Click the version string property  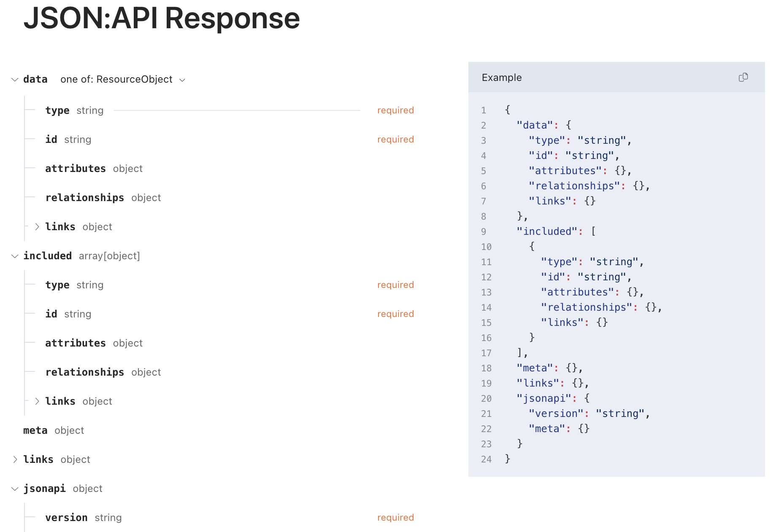(x=67, y=518)
